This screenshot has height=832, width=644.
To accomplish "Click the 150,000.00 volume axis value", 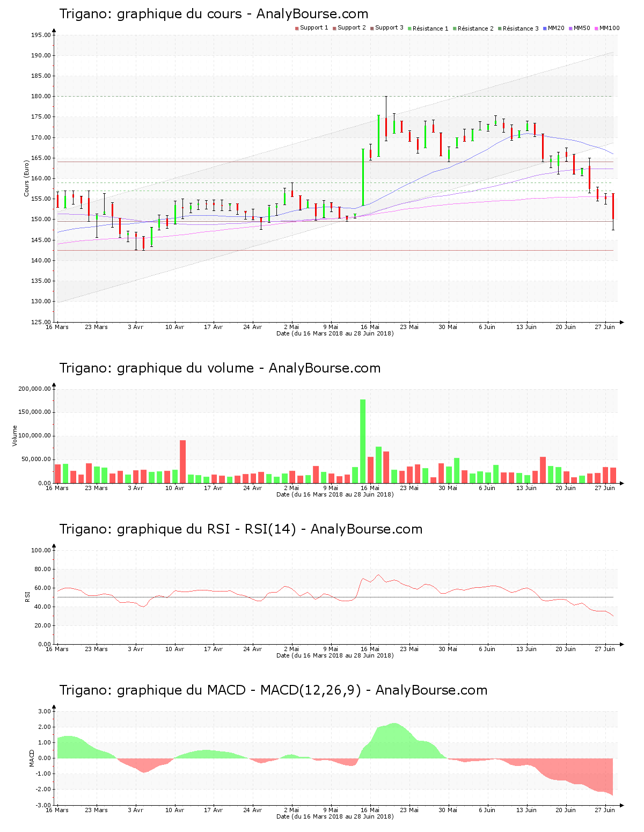I will coord(35,412).
